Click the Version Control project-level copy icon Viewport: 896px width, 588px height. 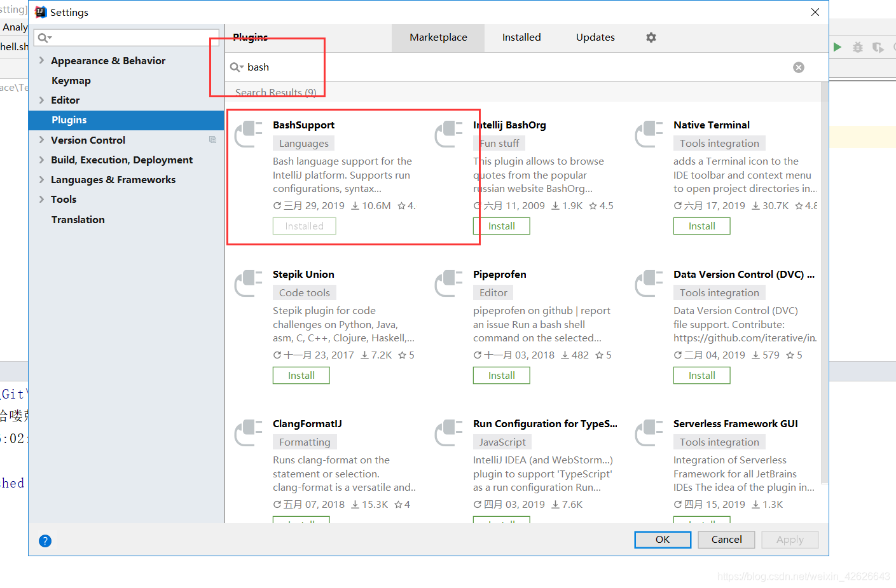(212, 140)
